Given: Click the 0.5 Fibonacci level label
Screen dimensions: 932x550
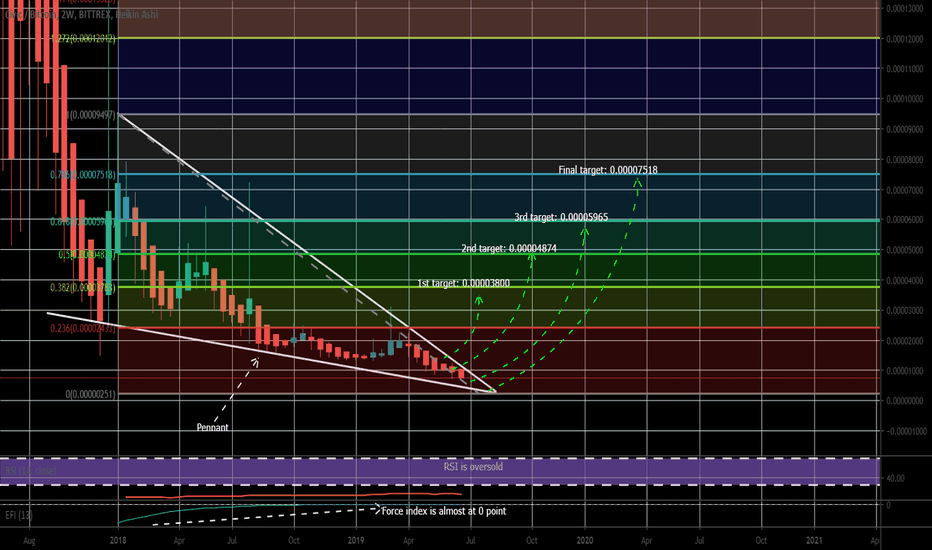Looking at the screenshot, I should click(x=87, y=254).
